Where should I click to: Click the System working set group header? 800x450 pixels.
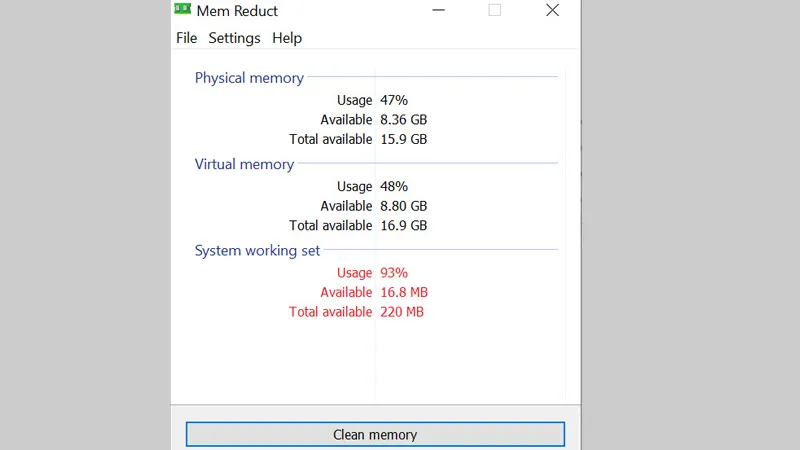[x=257, y=251]
